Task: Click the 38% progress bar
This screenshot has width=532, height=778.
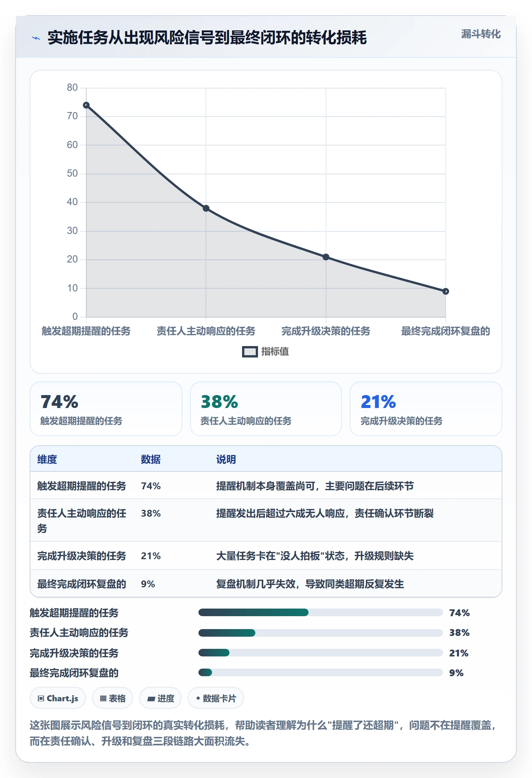Action: tap(321, 633)
